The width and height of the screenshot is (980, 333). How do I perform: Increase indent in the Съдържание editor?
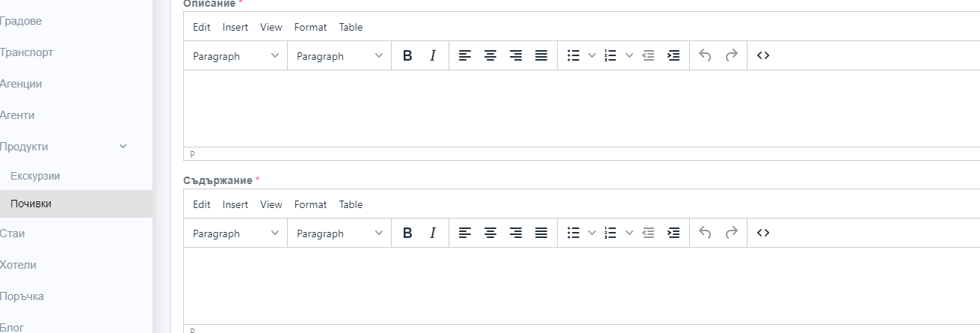(674, 233)
